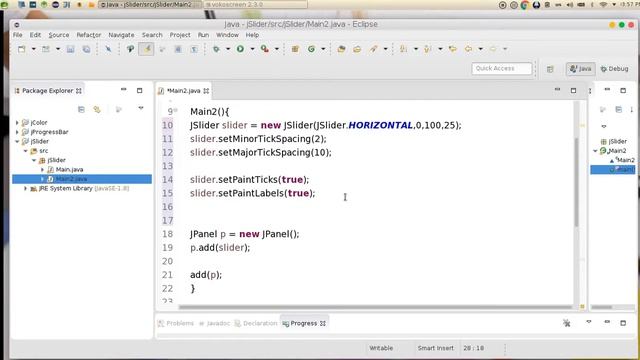Toggle Show Whitespace Characters button
Screen dimensions: 640x360
tap(194, 49)
